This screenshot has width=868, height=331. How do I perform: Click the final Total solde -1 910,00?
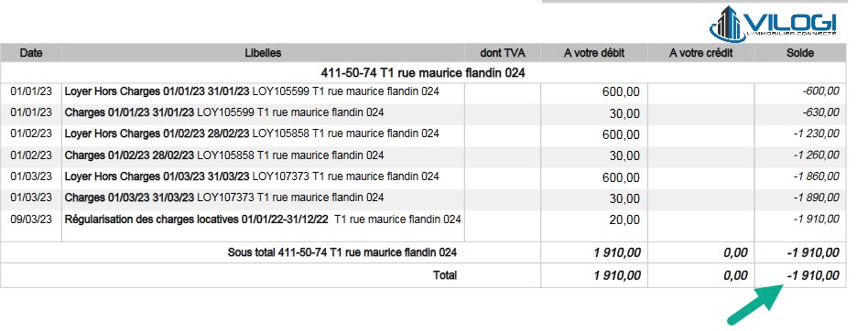[x=812, y=275]
